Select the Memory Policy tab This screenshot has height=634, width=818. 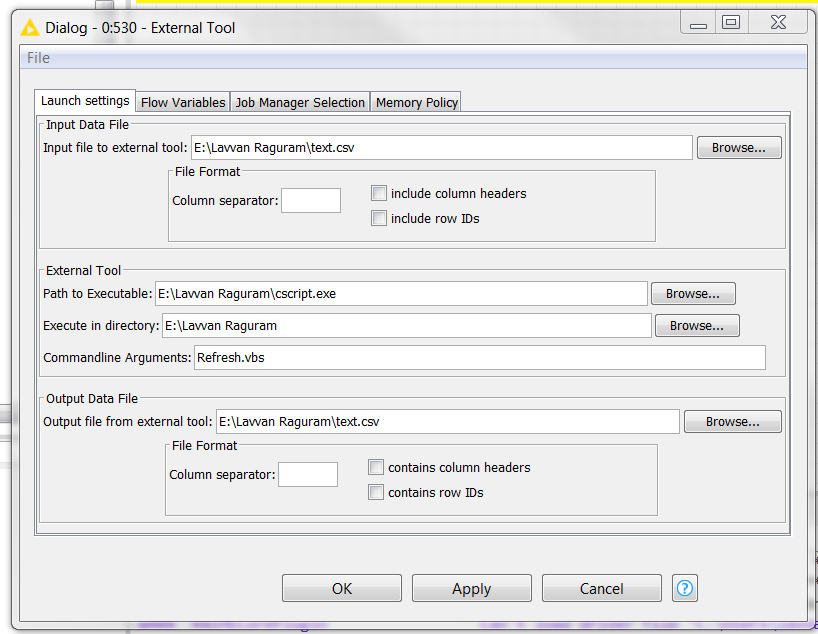(416, 102)
